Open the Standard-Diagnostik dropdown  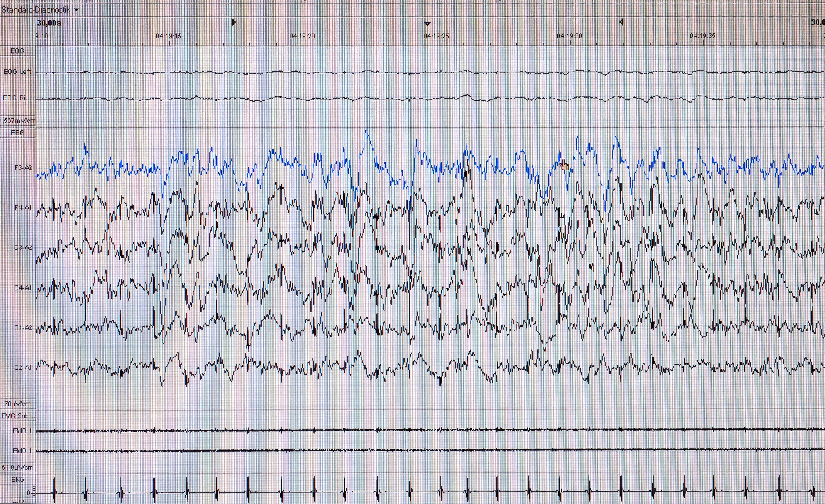point(40,10)
